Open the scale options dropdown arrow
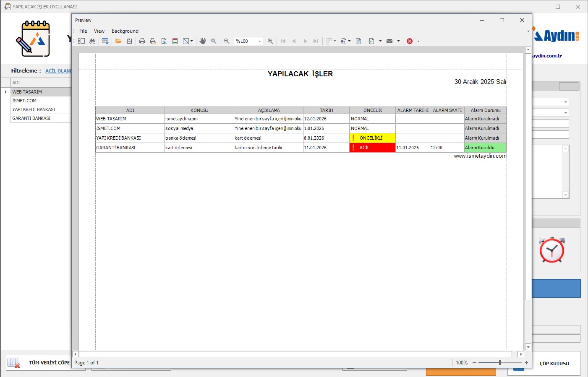Screen dimensions: 588x377 191,41
